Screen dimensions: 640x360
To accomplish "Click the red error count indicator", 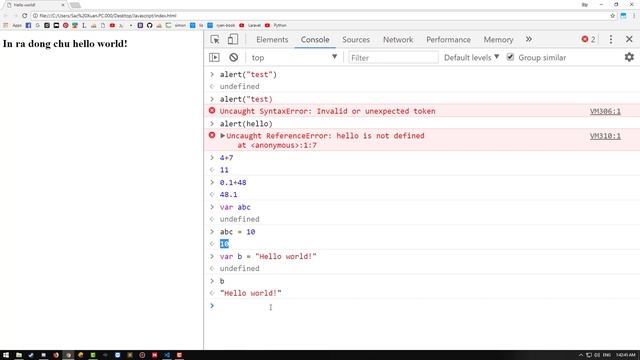I will [588, 39].
